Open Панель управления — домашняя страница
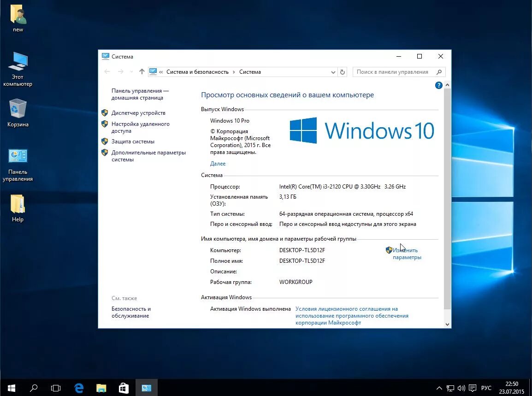This screenshot has height=396, width=532. click(140, 95)
